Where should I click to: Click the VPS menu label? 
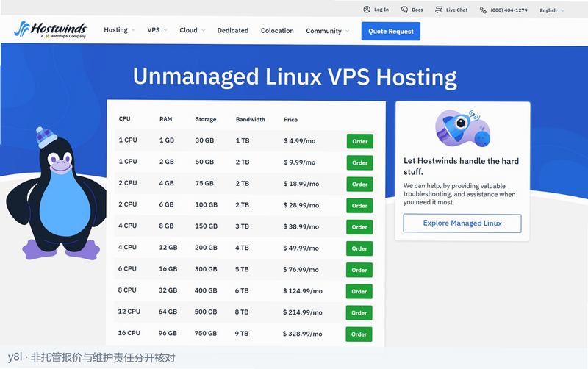[154, 30]
